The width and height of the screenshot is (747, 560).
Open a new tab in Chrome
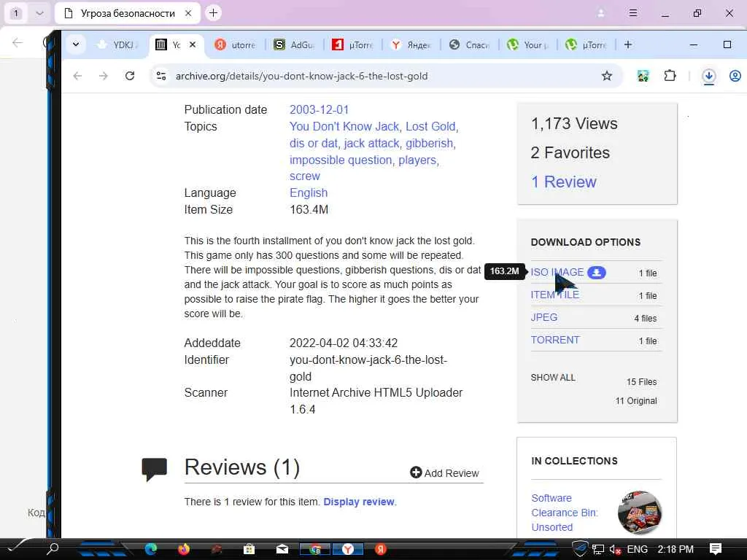tap(628, 44)
